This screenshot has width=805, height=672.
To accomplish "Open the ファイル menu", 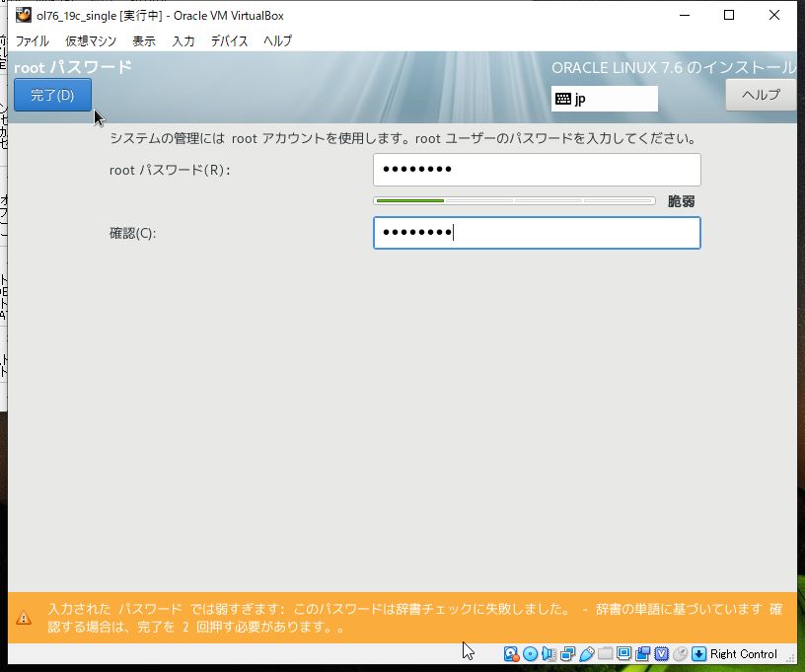I will pos(34,40).
